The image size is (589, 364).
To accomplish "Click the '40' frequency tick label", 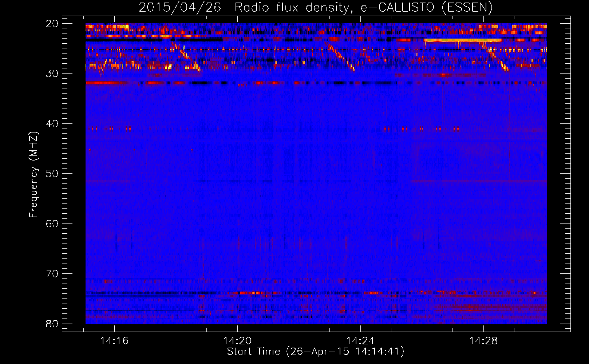I will [x=52, y=123].
